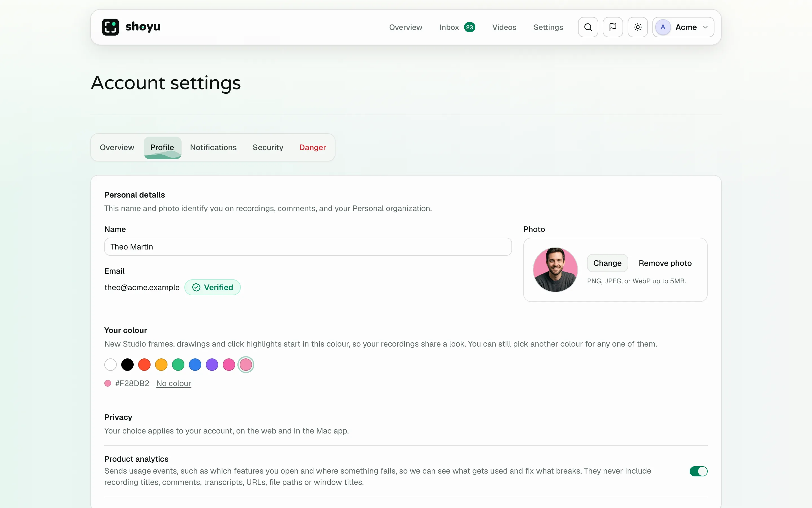Click the shoyu wordmark
Image resolution: width=812 pixels, height=508 pixels.
(x=143, y=27)
